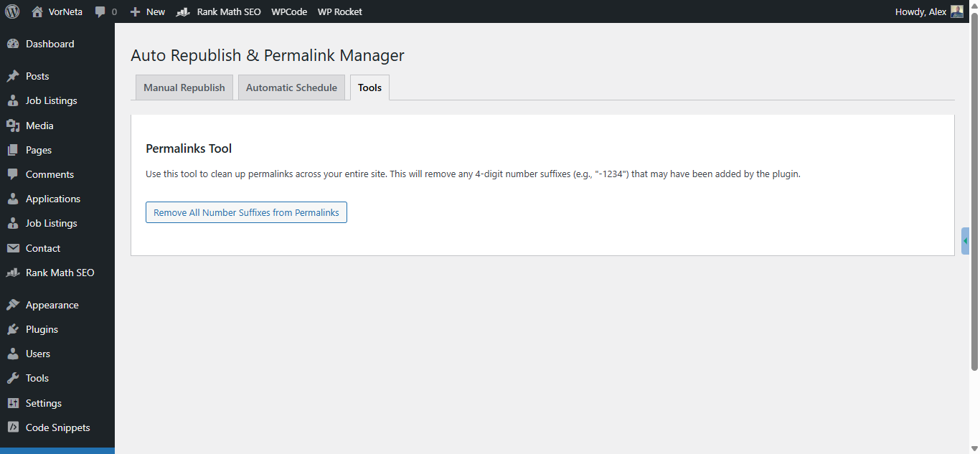
Task: Open the WordPress logo menu
Action: click(x=11, y=11)
